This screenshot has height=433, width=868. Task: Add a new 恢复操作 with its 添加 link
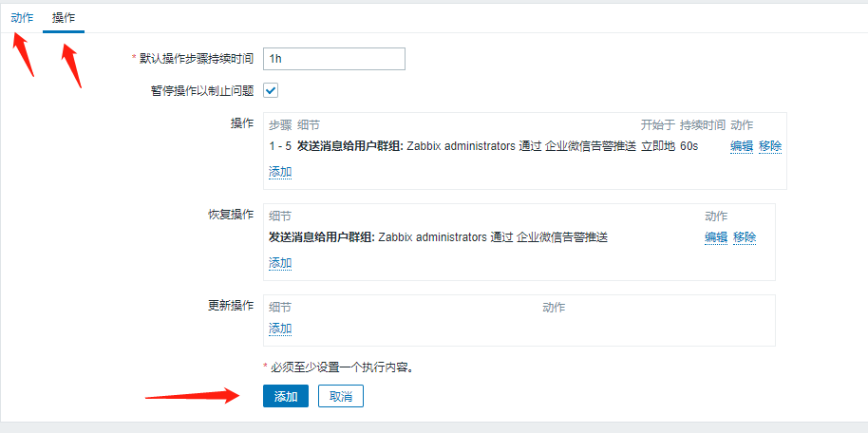pyautogui.click(x=280, y=262)
